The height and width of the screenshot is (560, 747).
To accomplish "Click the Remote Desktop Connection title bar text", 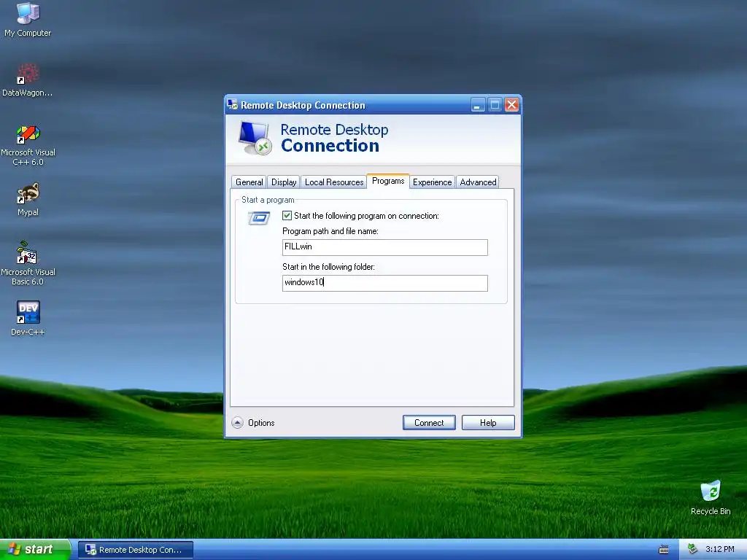I will (x=303, y=105).
